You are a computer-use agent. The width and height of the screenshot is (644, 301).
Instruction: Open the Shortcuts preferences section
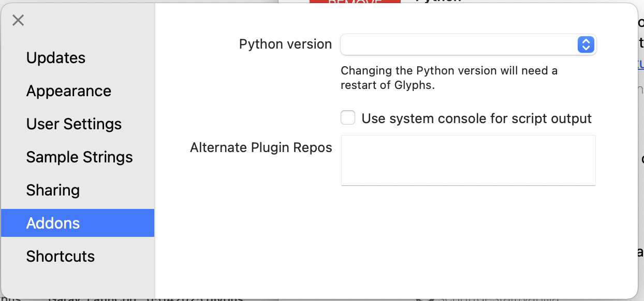(x=61, y=257)
